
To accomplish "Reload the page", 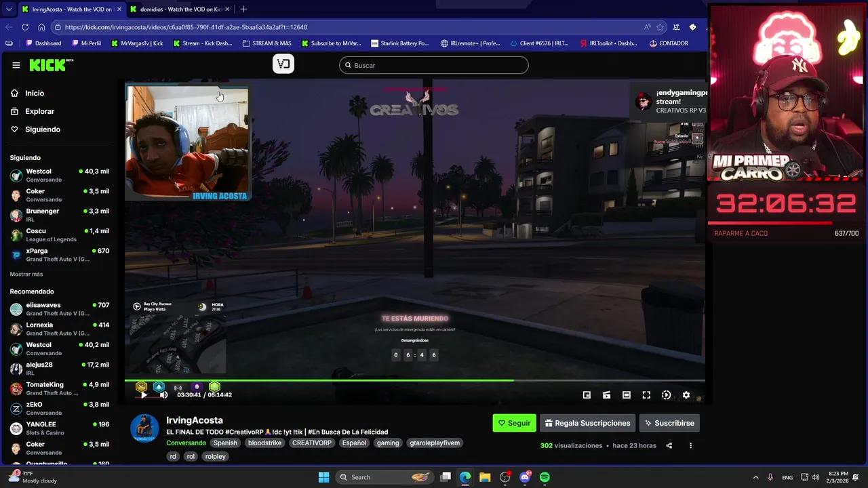I will [25, 27].
